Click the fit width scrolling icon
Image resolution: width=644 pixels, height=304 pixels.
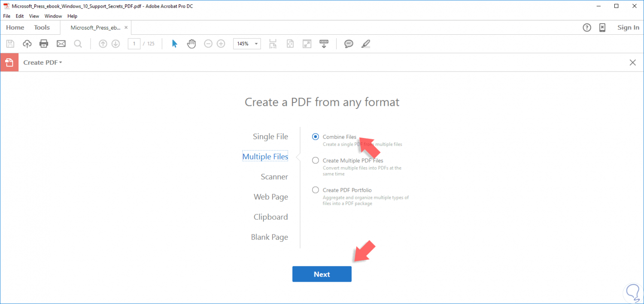273,44
